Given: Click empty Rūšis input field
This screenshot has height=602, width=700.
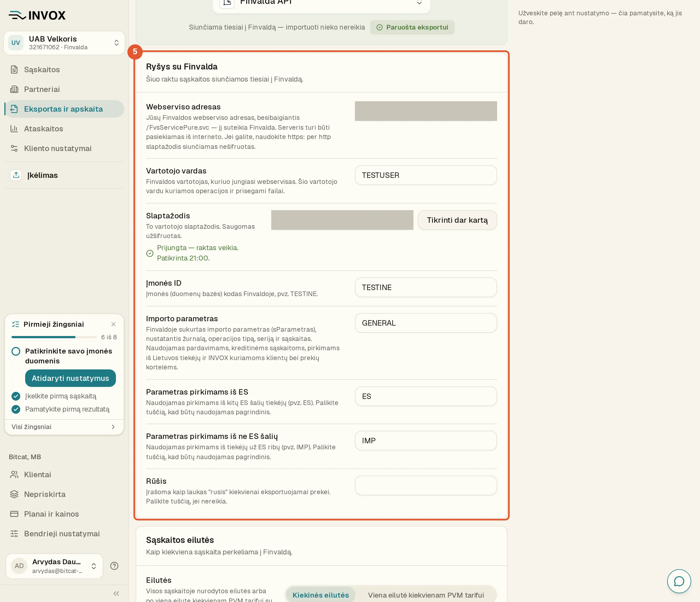Looking at the screenshot, I should coord(426,485).
